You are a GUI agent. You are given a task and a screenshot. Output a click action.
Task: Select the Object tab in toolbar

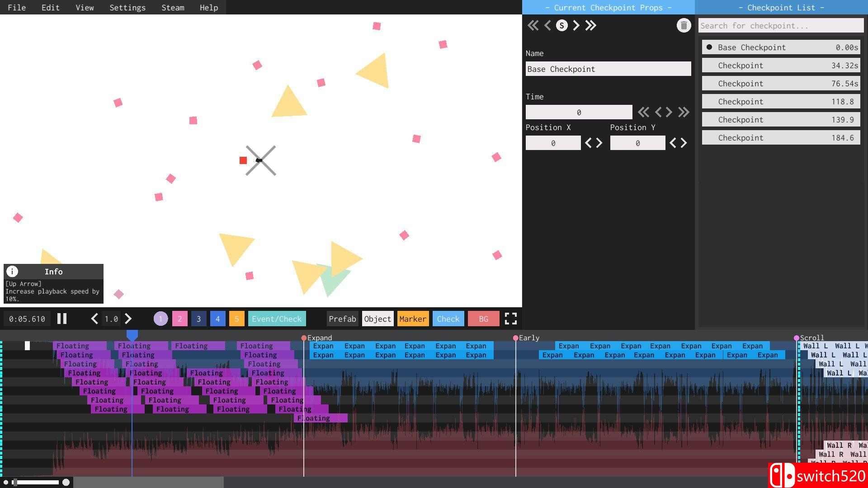pyautogui.click(x=377, y=319)
